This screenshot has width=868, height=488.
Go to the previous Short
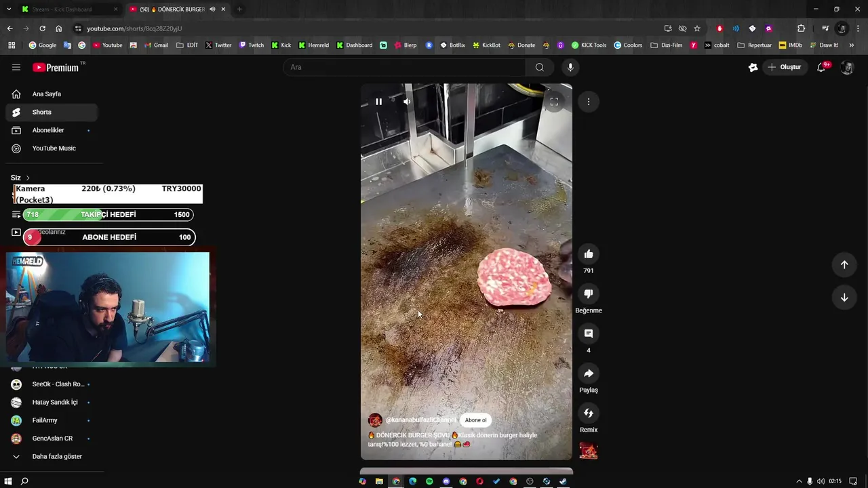click(x=844, y=265)
